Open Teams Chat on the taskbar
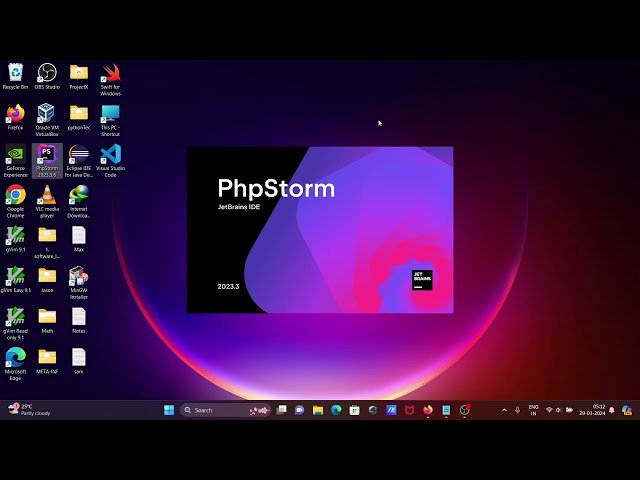This screenshot has height=480, width=640. pyautogui.click(x=300, y=410)
